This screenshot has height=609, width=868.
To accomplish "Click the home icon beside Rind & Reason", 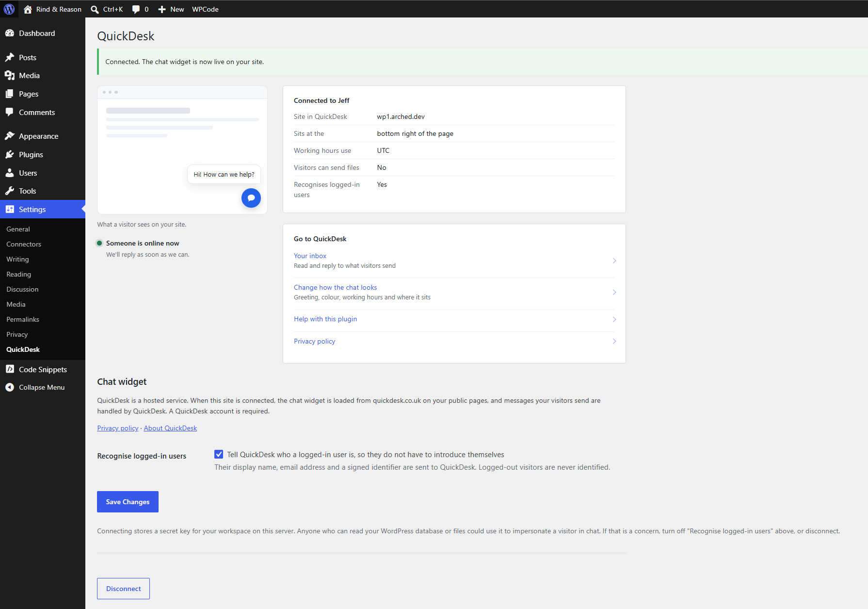I will click(28, 9).
